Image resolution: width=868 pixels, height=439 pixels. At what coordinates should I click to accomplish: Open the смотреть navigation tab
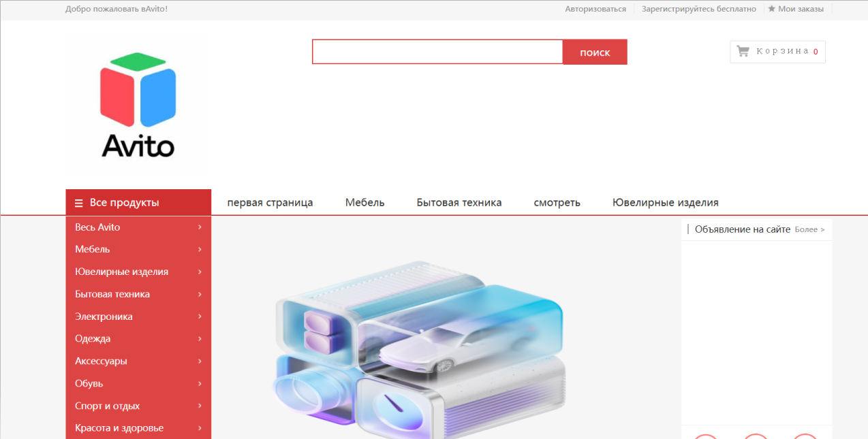click(x=557, y=202)
